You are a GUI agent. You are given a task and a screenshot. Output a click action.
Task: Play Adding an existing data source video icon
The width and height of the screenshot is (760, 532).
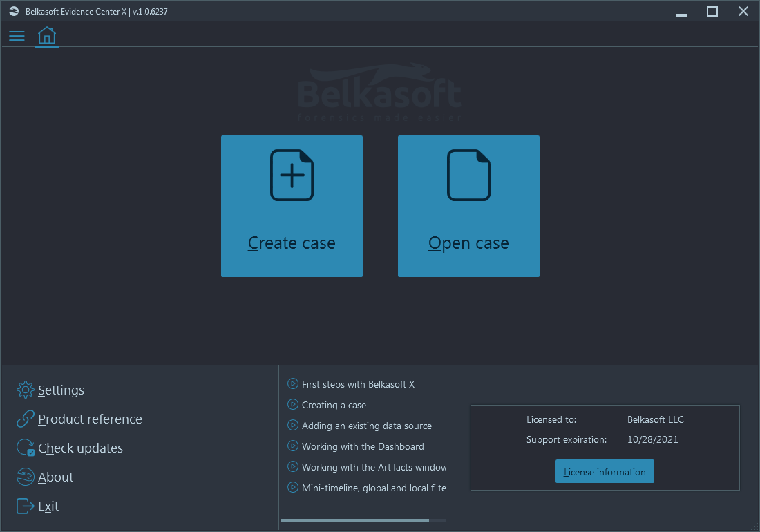293,426
